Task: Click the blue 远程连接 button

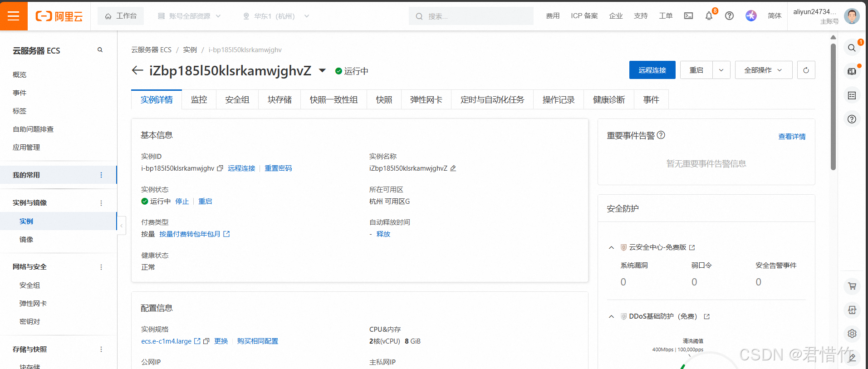Action: [652, 70]
